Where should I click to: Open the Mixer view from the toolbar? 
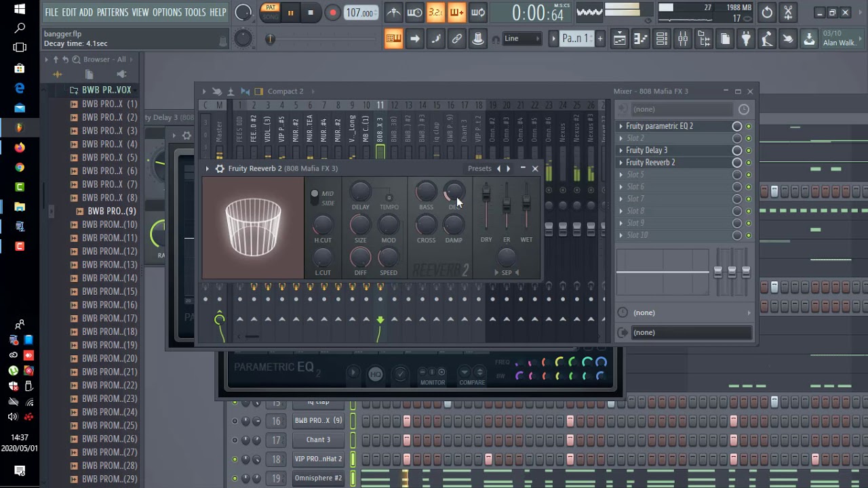tap(683, 39)
